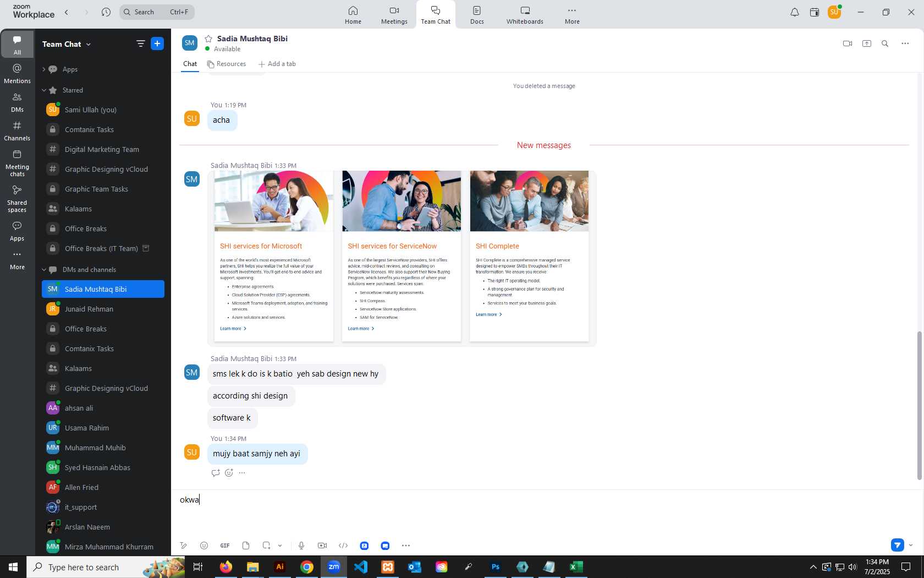924x578 pixels.
Task: Star the Sadia Mushtaq Bibi chat
Action: pos(208,39)
